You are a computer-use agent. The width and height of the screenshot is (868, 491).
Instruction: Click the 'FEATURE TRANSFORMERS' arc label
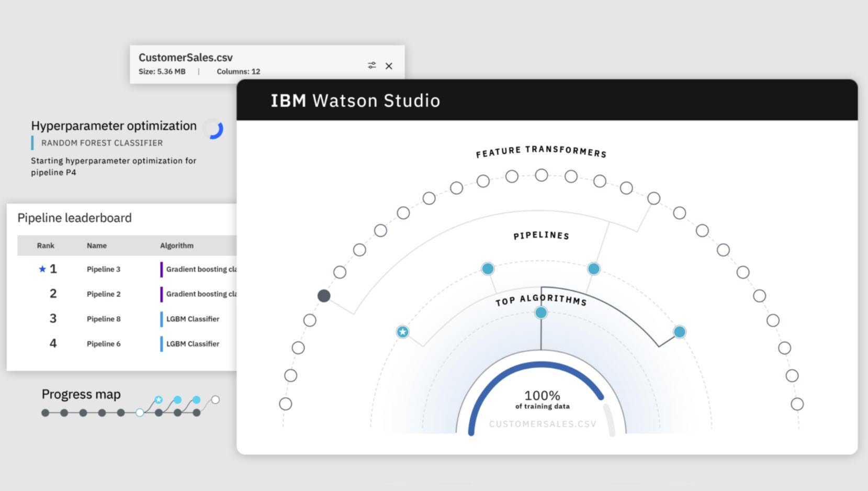point(541,151)
